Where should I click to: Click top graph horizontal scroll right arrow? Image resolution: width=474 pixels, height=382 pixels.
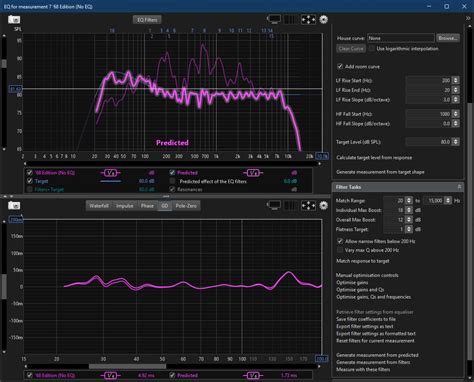pos(319,164)
